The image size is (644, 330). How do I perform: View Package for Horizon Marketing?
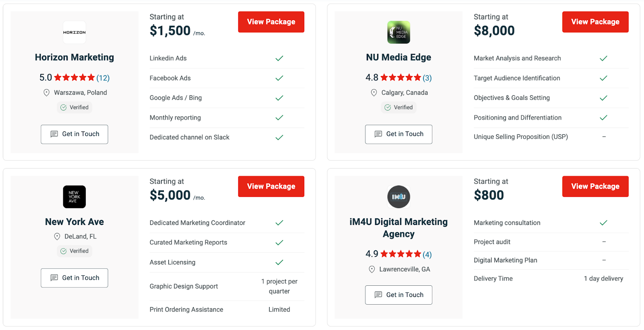271,22
